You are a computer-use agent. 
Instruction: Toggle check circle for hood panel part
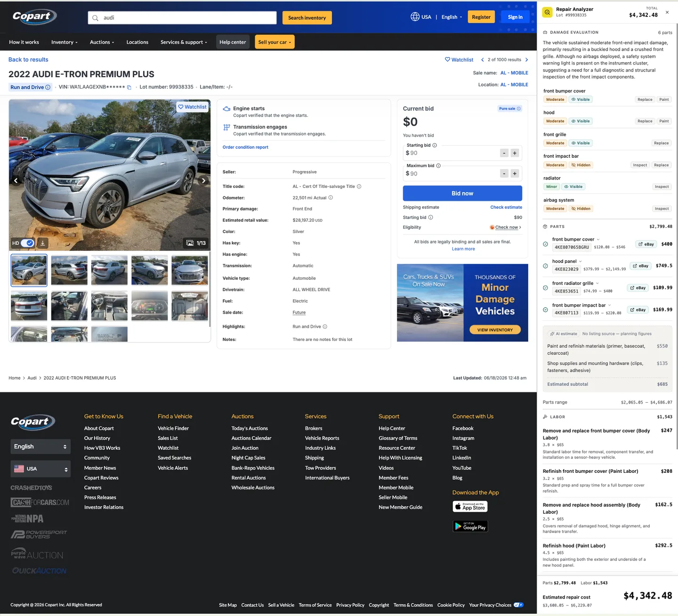pyautogui.click(x=545, y=266)
